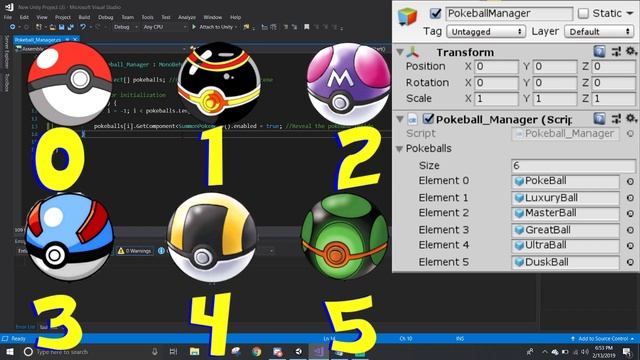
Task: Open Chrome from the Windows taskbar
Action: (x=256, y=351)
